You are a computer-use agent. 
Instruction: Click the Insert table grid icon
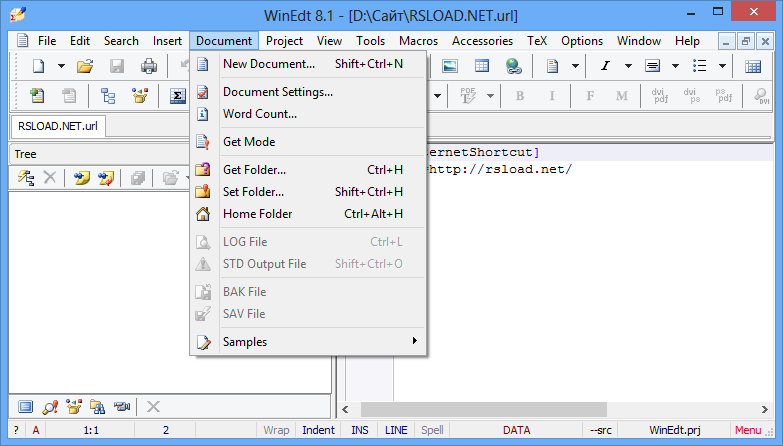click(481, 65)
